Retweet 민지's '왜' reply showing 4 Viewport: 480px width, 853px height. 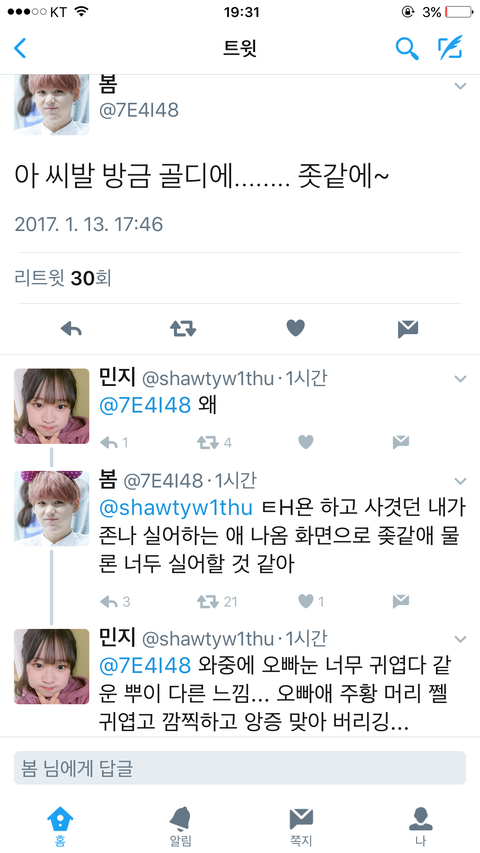[x=214, y=442]
